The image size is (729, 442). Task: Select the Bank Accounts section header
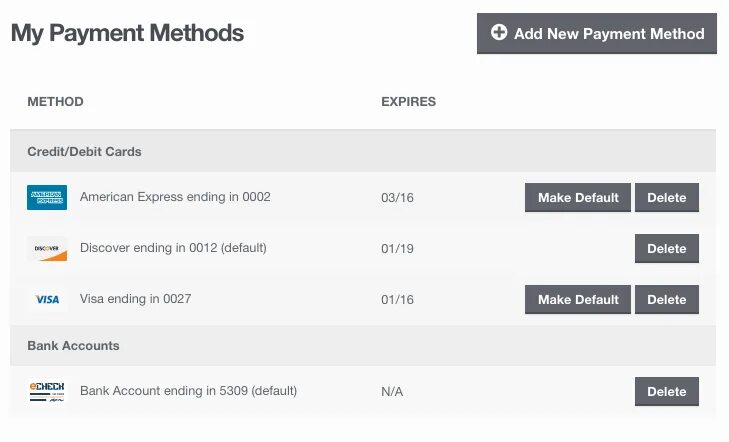click(73, 346)
